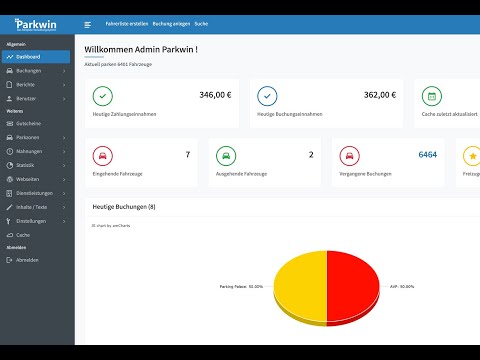
Task: Click the Parkwin logo
Action: [36, 24]
